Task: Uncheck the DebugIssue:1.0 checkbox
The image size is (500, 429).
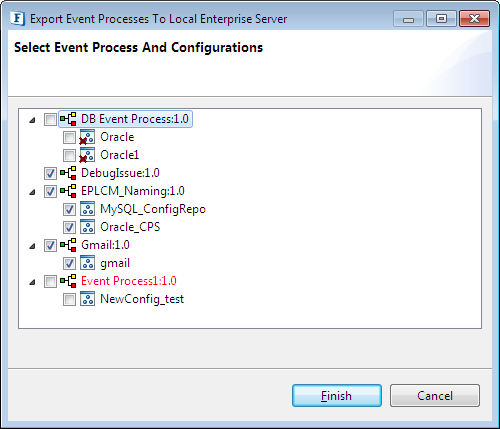Action: point(50,173)
